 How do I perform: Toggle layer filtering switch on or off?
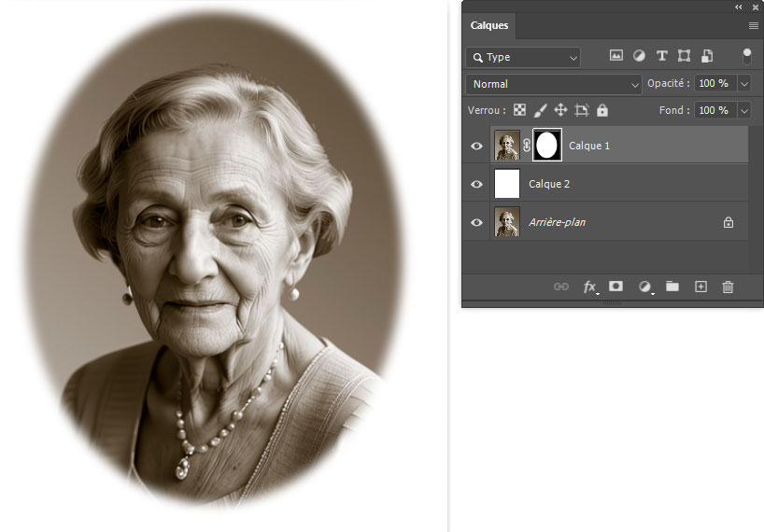point(746,56)
